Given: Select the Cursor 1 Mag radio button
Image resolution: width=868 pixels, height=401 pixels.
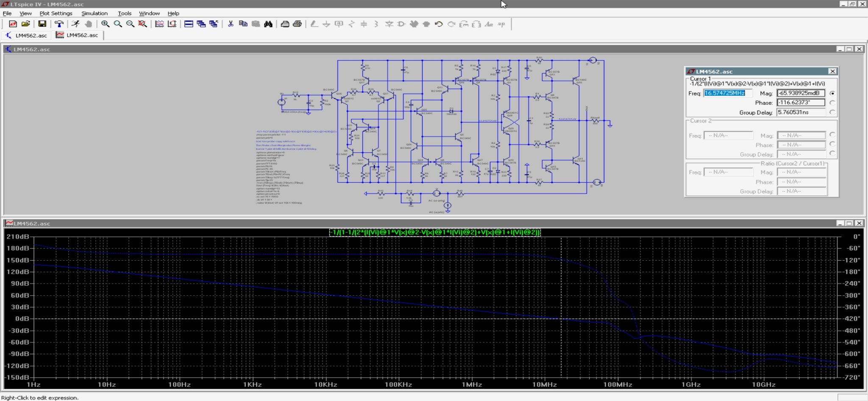Looking at the screenshot, I should coord(832,93).
